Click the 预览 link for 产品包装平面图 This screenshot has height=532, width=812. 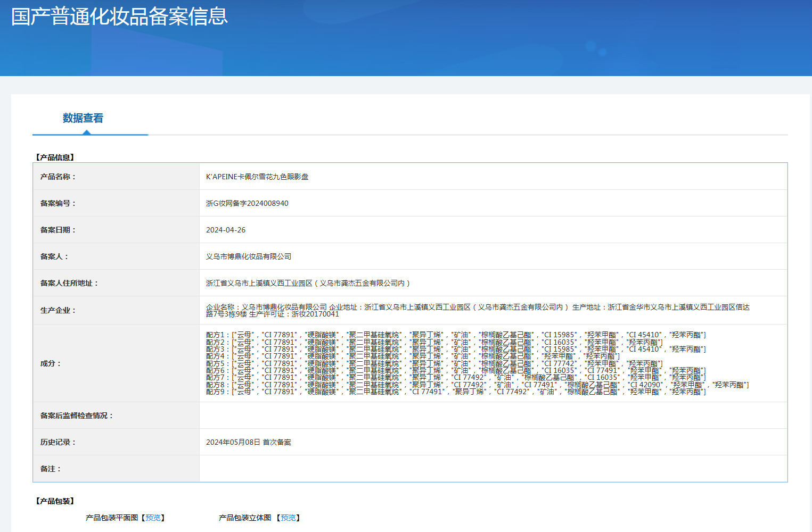153,518
